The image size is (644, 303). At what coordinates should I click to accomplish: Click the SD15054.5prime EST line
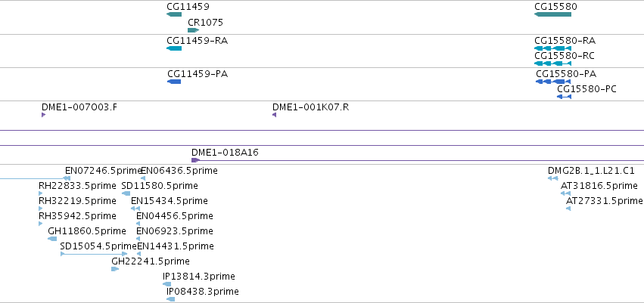94,254
